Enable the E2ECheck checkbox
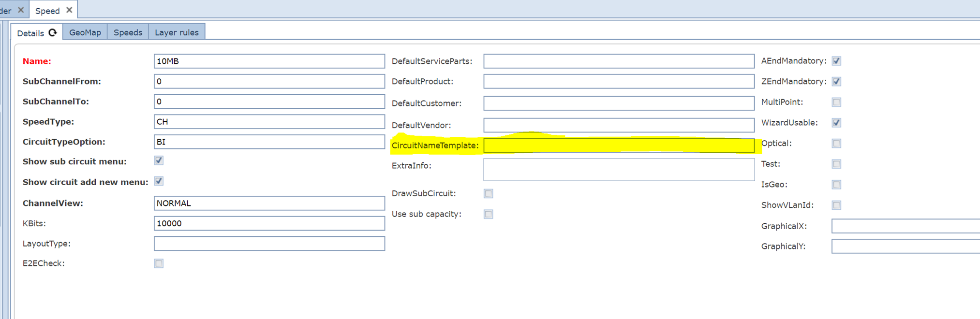This screenshot has height=319, width=980. [x=159, y=263]
